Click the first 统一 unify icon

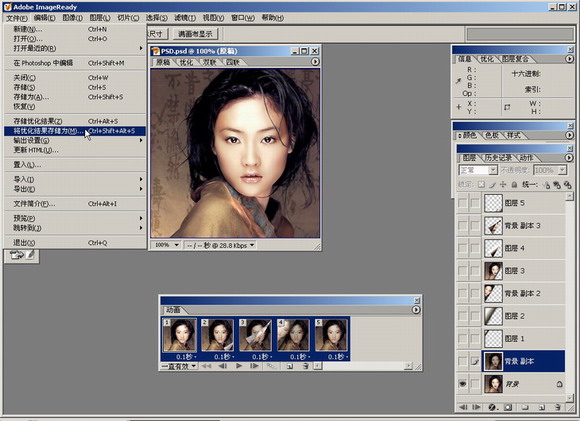tap(546, 185)
